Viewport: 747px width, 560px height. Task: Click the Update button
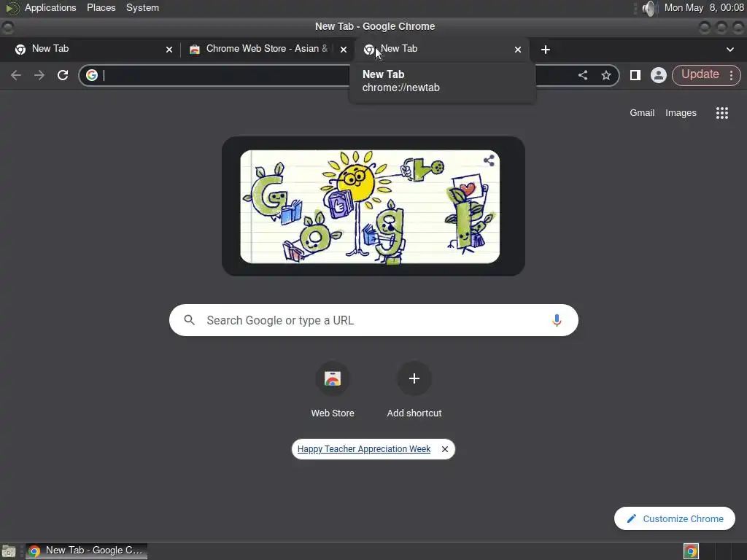click(700, 75)
